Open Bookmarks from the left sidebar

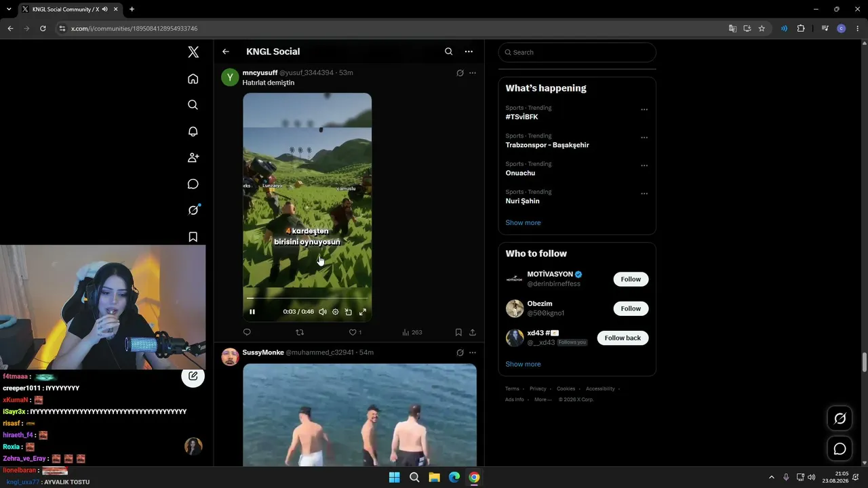click(x=193, y=237)
